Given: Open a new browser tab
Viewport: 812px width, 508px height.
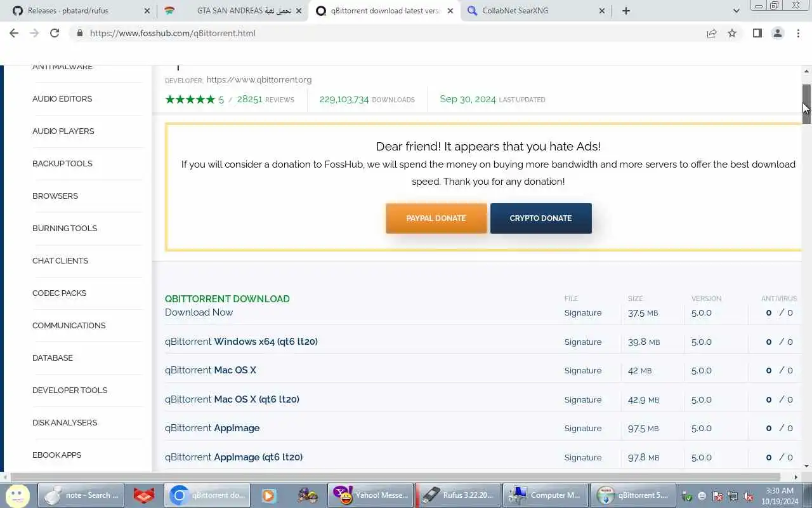Looking at the screenshot, I should click(x=626, y=11).
